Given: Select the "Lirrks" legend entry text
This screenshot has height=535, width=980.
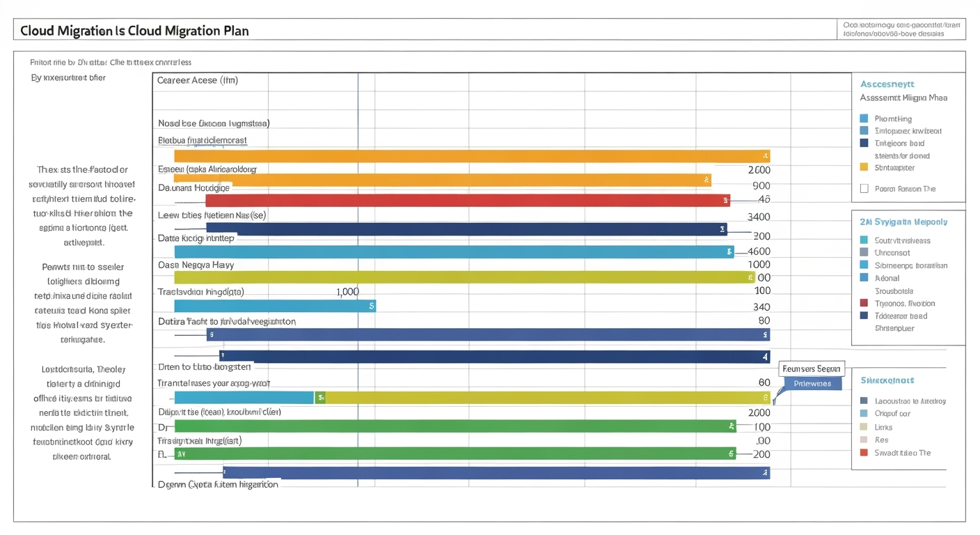Looking at the screenshot, I should (x=883, y=427).
